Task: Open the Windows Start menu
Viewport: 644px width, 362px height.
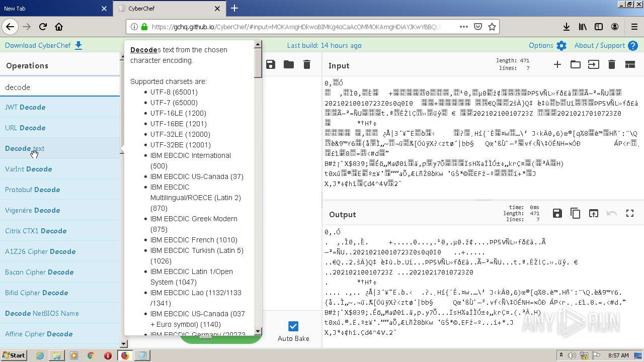Action: (14, 355)
